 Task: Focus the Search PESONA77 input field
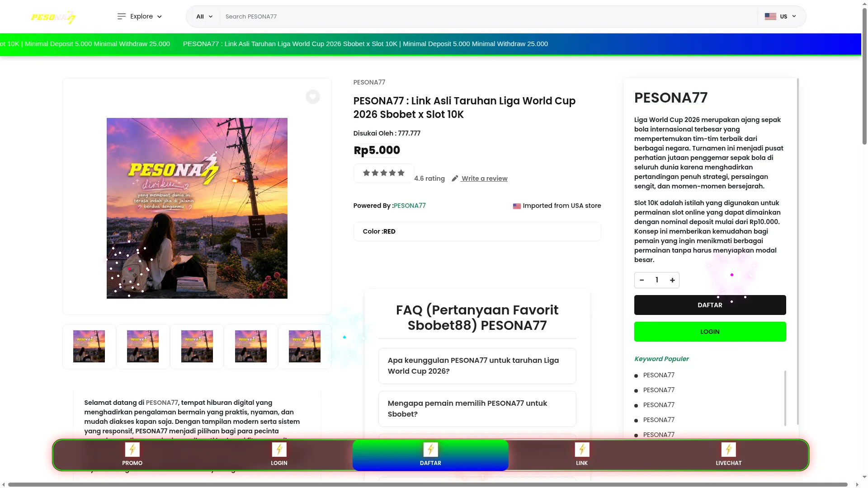point(488,16)
